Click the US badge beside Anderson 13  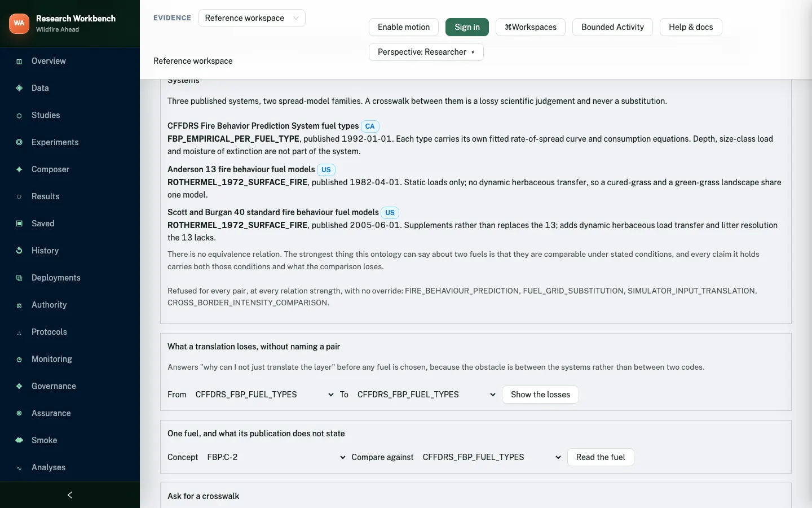click(326, 170)
